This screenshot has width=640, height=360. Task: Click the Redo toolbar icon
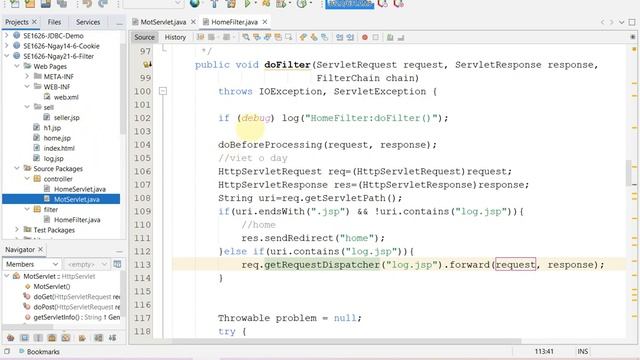(x=103, y=4)
